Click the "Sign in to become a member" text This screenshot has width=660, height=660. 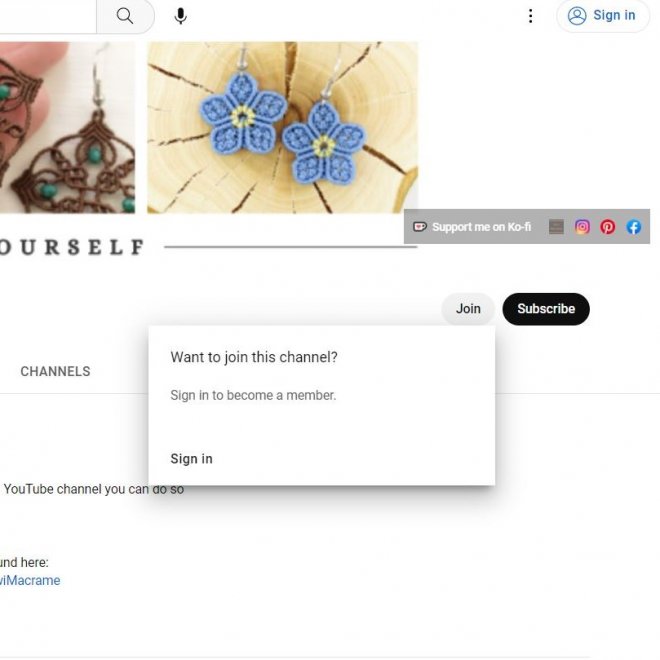coord(253,395)
